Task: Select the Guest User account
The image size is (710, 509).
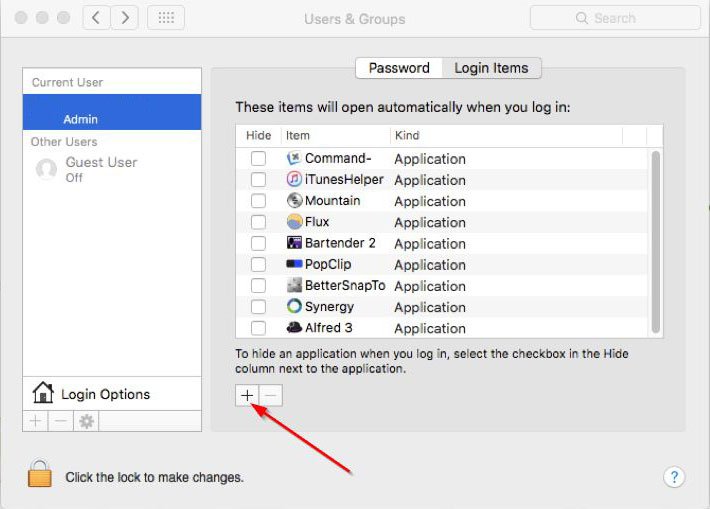Action: point(112,169)
